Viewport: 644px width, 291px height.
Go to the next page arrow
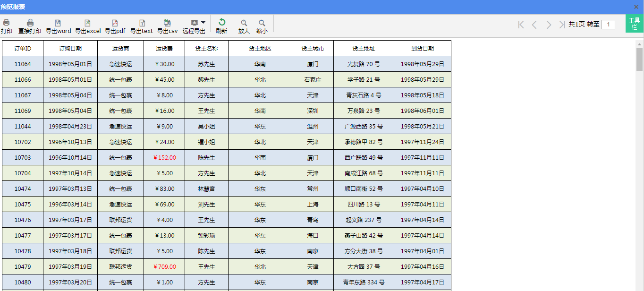(x=549, y=25)
